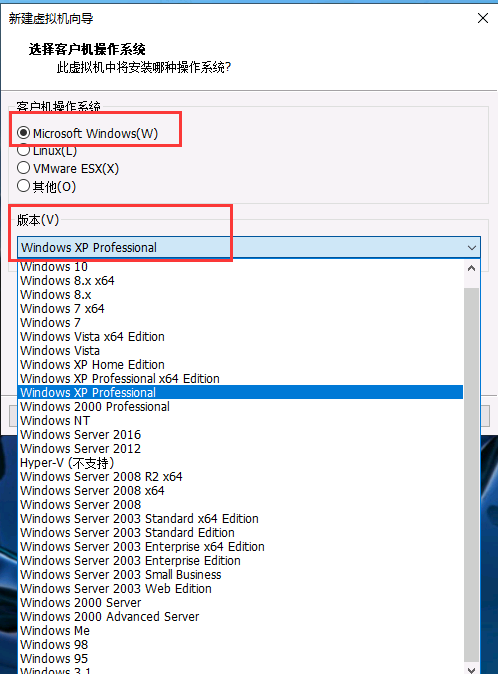Choose Windows Server 2008 x64
The image size is (498, 674).
pos(240,490)
